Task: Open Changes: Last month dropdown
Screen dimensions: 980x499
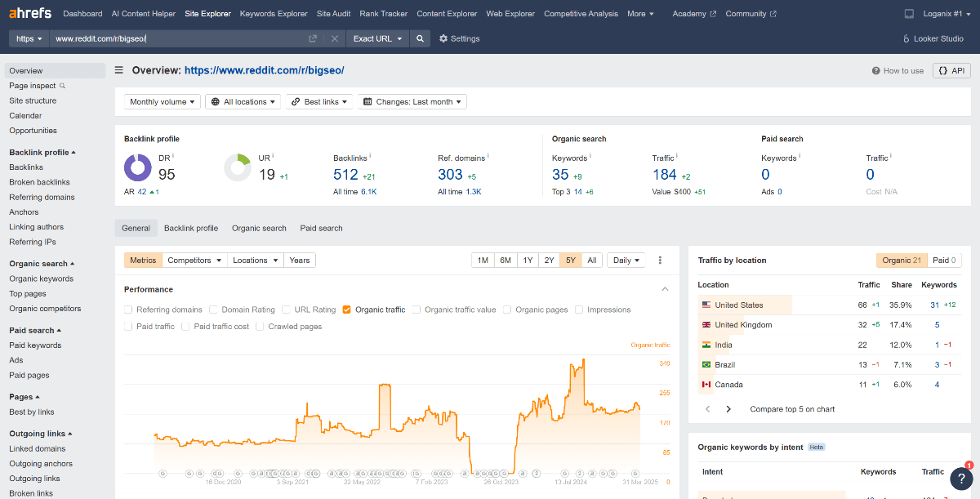Action: click(412, 102)
